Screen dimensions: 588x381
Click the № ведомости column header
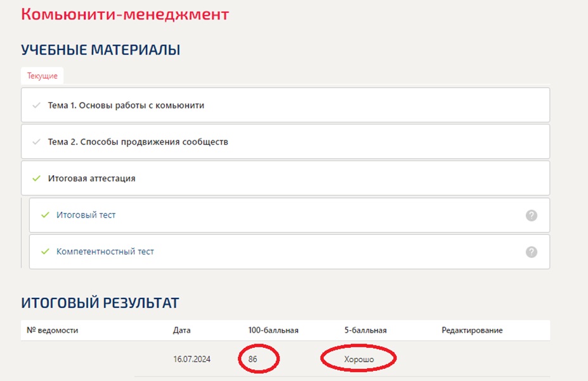(x=52, y=330)
